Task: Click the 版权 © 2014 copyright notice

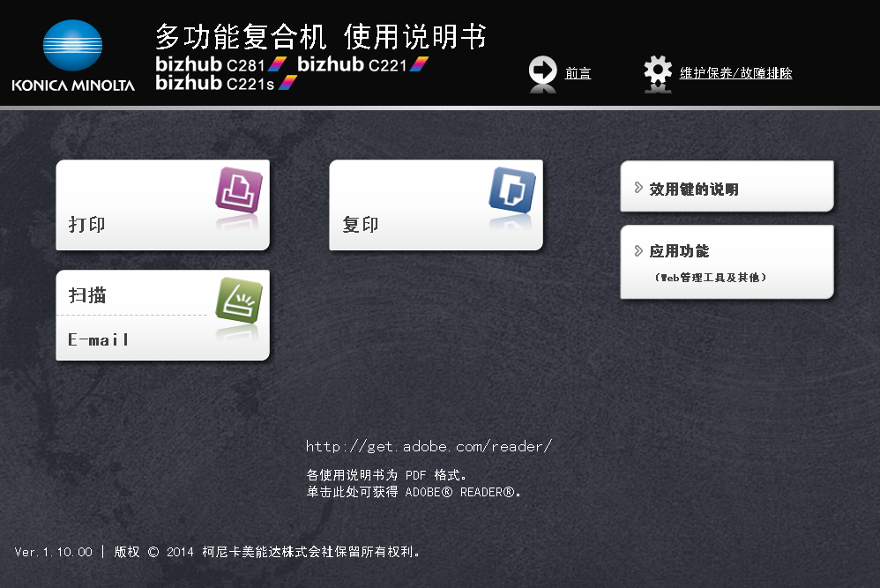Action: (266, 552)
